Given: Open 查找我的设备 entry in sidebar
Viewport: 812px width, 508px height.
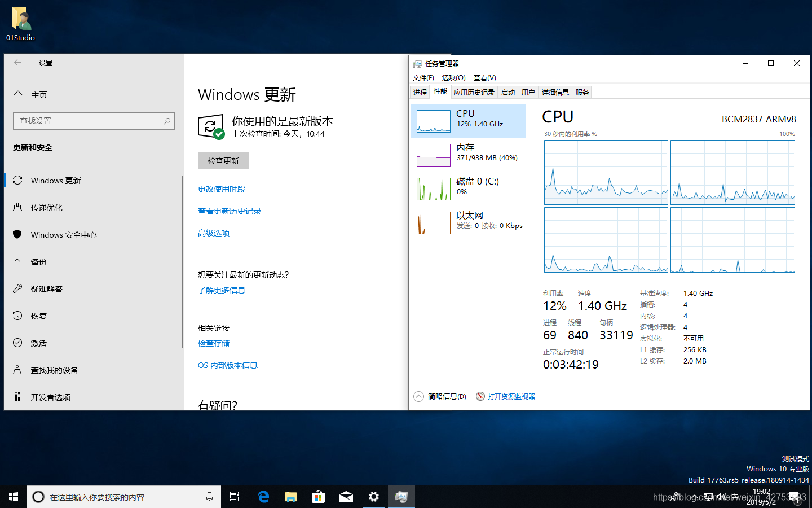Looking at the screenshot, I should 94,370.
